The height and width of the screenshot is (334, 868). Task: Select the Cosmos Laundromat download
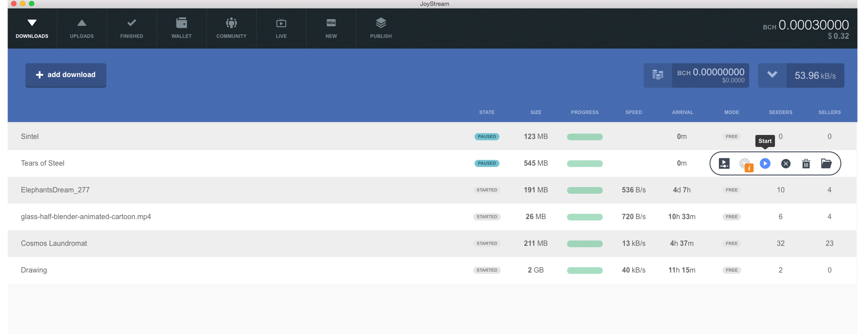[x=432, y=243]
